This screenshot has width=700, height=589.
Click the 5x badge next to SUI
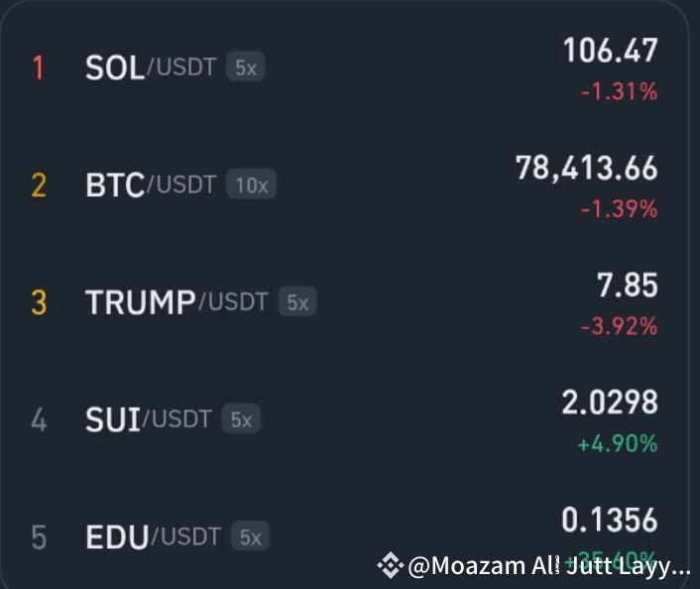pos(241,418)
